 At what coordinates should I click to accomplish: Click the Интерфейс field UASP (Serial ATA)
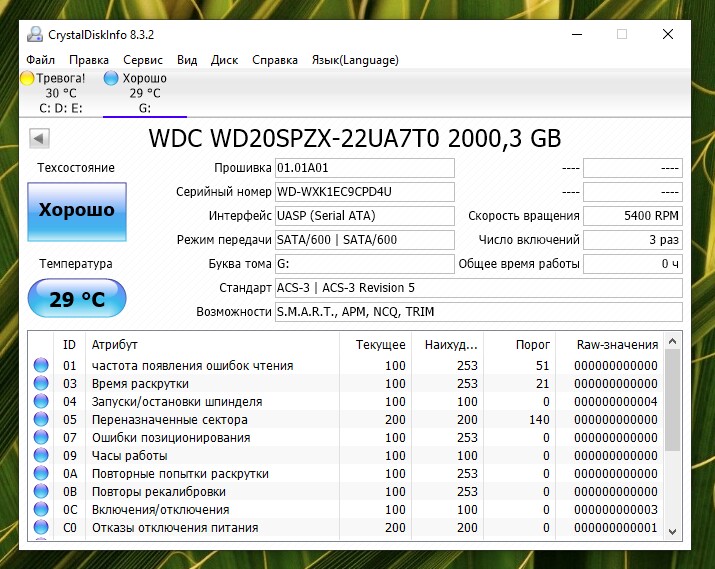pos(365,216)
